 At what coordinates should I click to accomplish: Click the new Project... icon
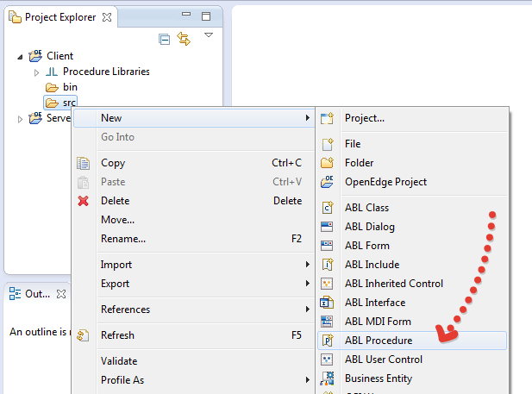click(327, 118)
